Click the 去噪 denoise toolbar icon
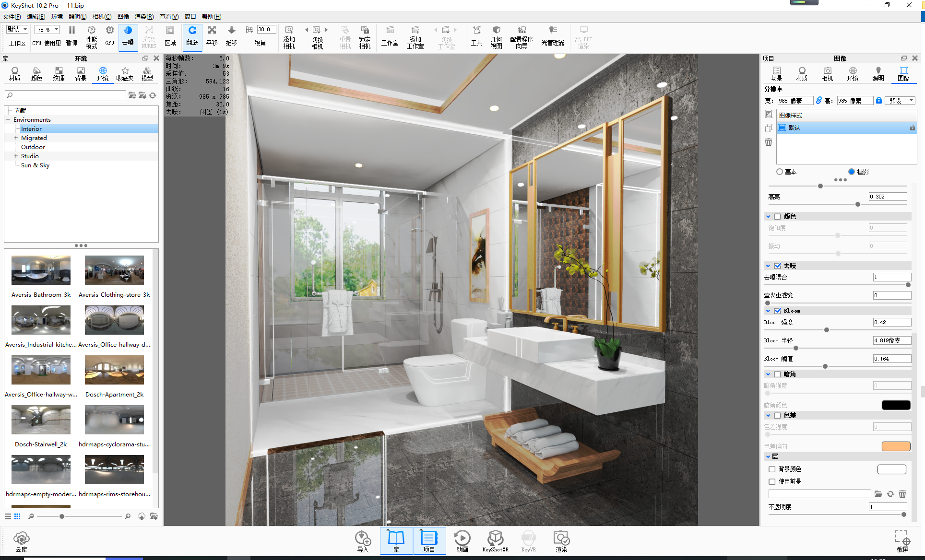 point(128,35)
